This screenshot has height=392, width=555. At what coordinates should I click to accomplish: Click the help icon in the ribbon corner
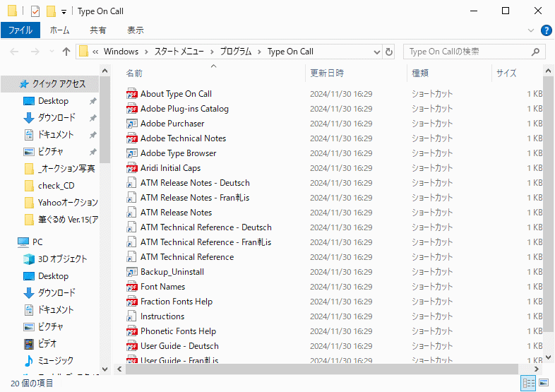pos(546,30)
